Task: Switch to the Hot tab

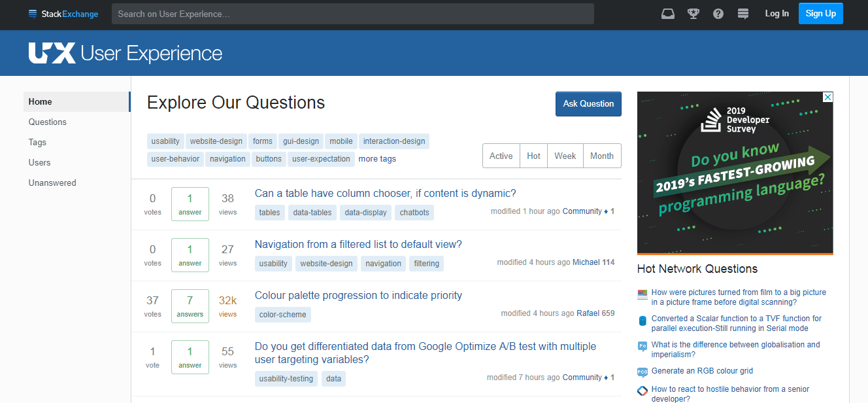Action: click(533, 156)
